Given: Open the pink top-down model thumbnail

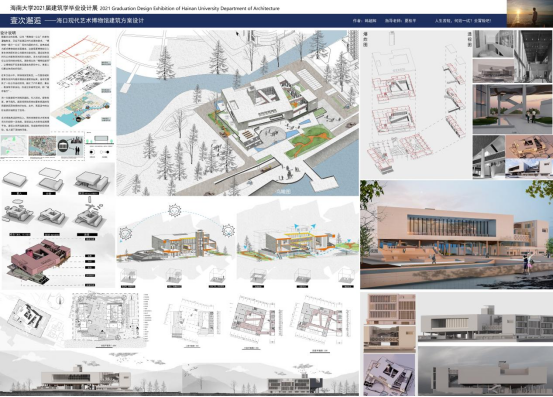Looking at the screenshot, I should 389,375.
